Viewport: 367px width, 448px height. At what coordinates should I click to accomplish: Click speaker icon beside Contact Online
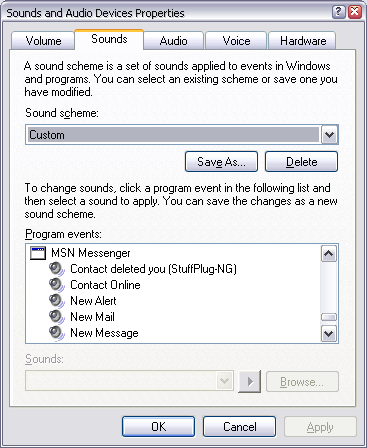coord(56,285)
